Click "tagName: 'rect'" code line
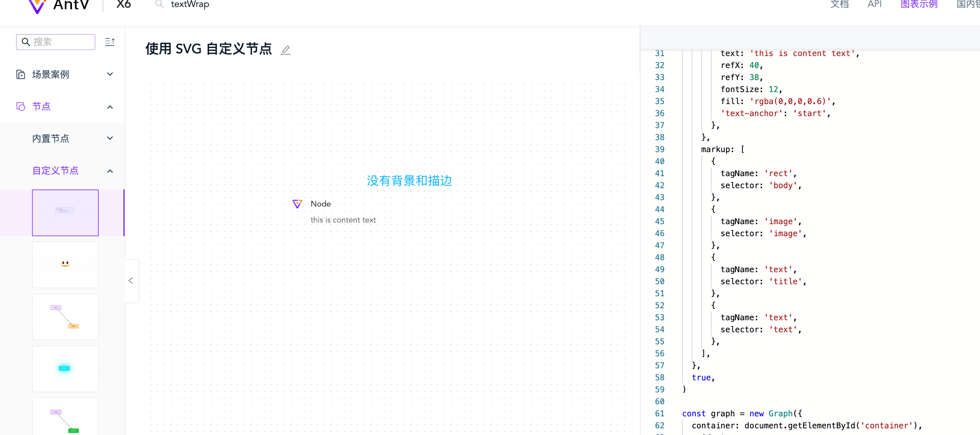980x435 pixels. (758, 173)
